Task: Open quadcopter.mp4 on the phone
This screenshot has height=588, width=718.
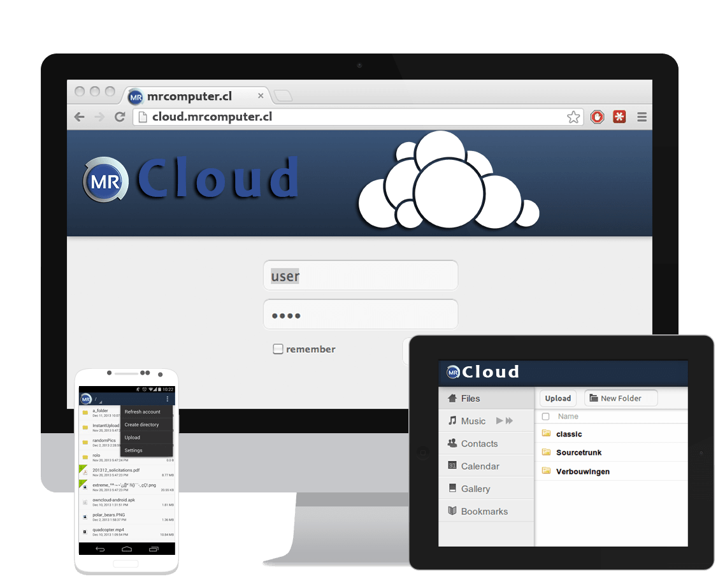Action: [x=127, y=532]
